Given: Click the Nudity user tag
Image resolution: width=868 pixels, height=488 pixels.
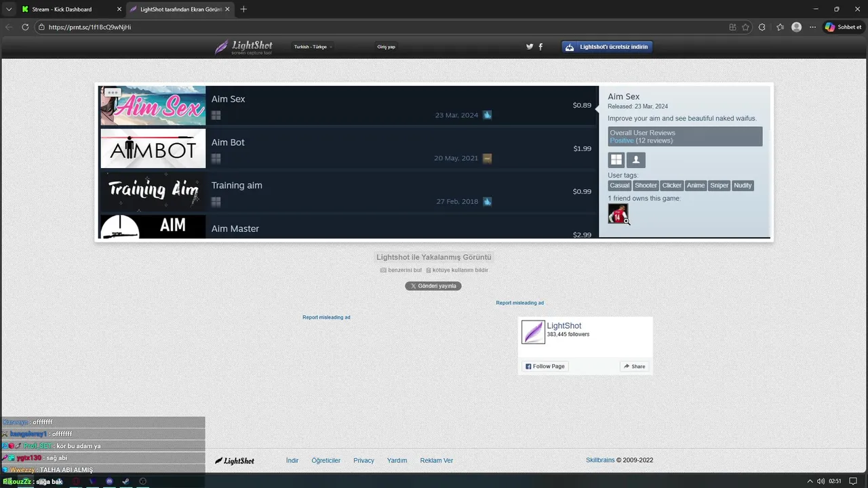Looking at the screenshot, I should point(743,185).
